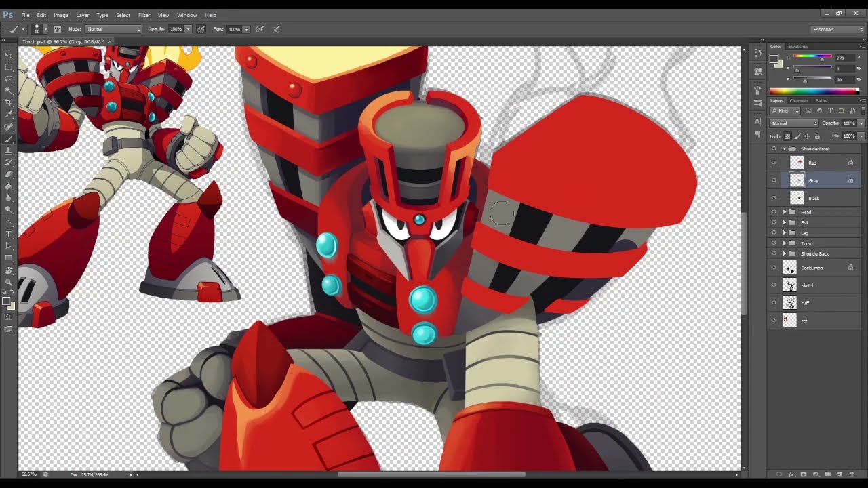Click the Delete layer trash icon
Viewport: 868px width, 488px height.
(x=852, y=474)
